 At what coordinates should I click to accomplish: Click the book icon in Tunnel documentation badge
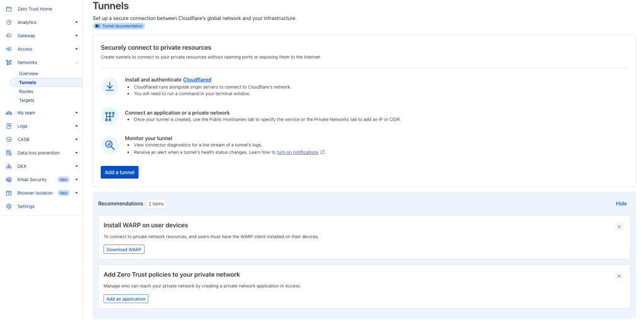coord(97,26)
